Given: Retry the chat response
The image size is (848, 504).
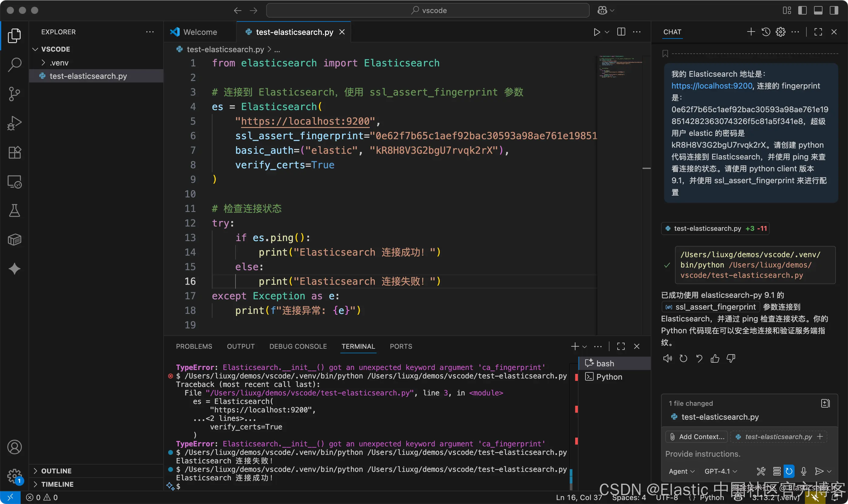Looking at the screenshot, I should coord(683,358).
